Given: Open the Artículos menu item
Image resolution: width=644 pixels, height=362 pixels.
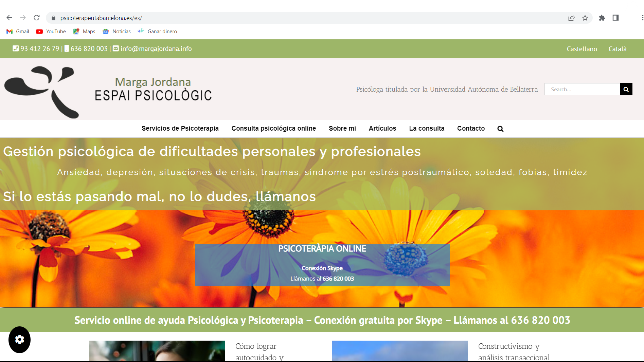Looking at the screenshot, I should tap(382, 129).
